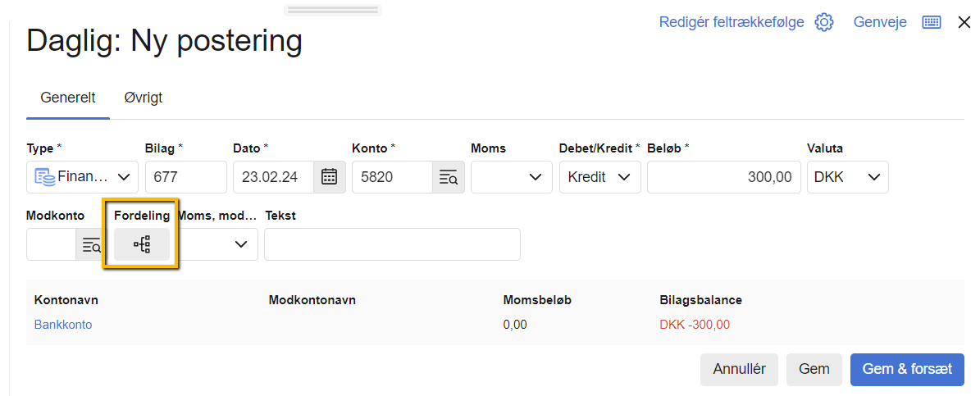Click the Annullér button
The width and height of the screenshot is (980, 396).
click(x=739, y=369)
